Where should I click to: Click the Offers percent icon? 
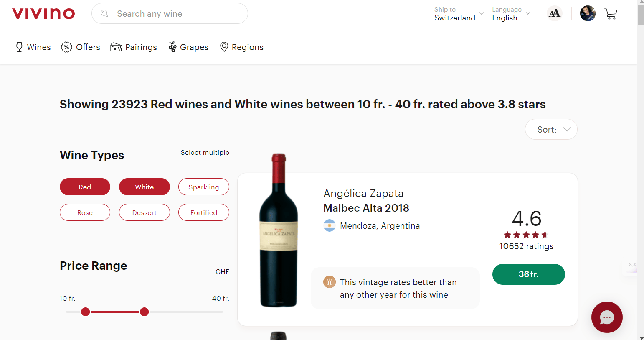point(67,47)
